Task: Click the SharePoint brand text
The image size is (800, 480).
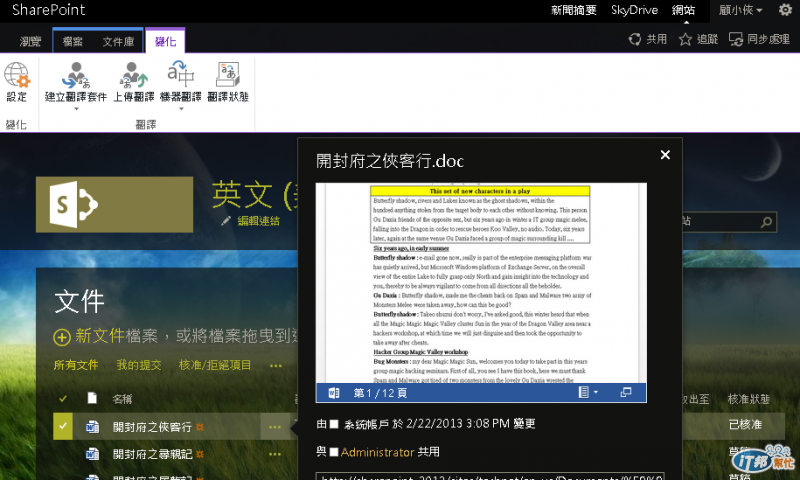Action: (48, 10)
